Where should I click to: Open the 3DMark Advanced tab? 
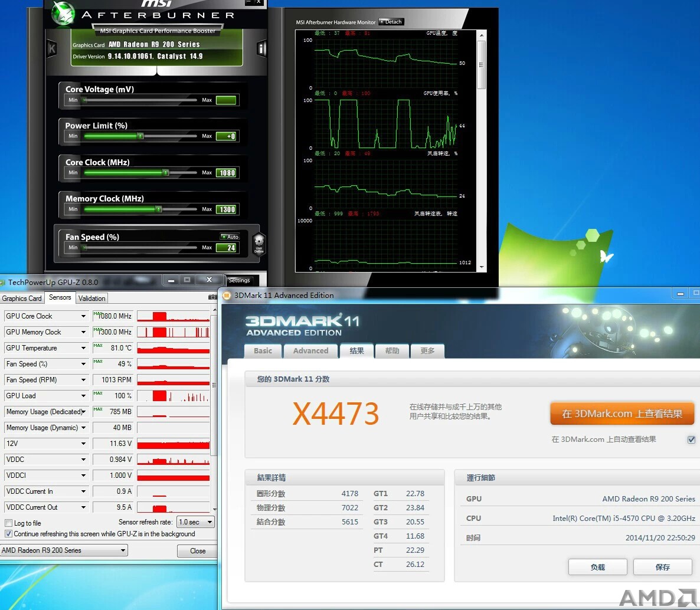(310, 351)
